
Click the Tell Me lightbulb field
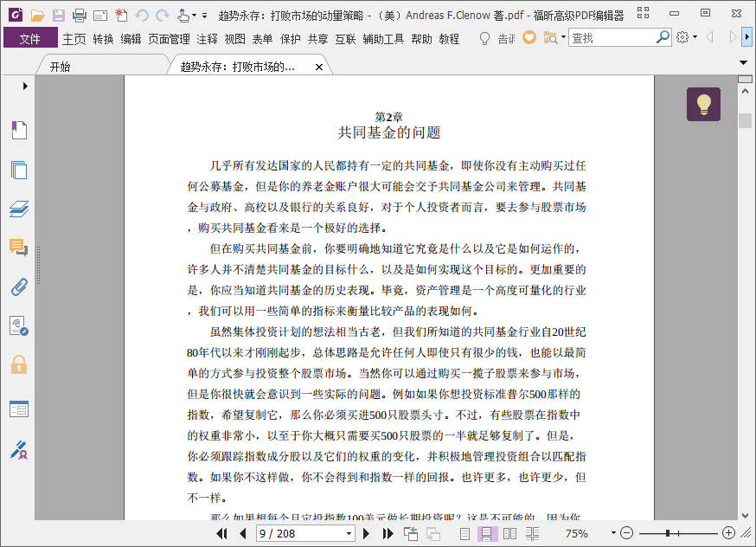497,38
